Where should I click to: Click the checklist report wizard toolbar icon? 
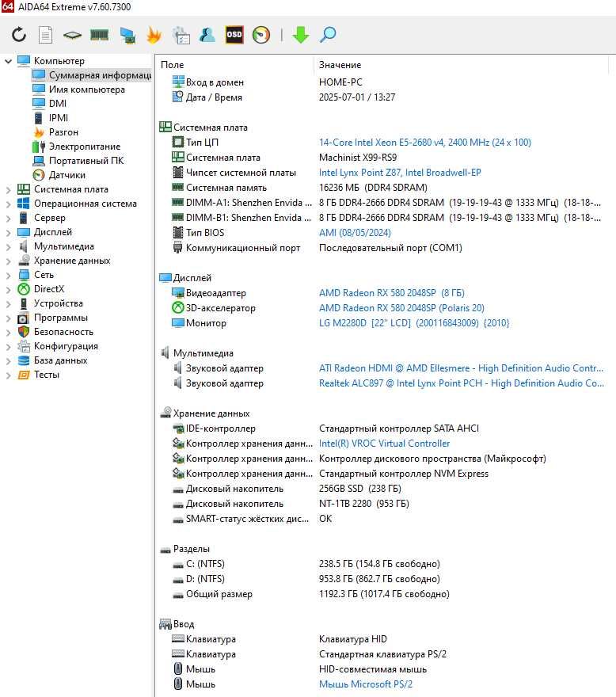point(181,35)
